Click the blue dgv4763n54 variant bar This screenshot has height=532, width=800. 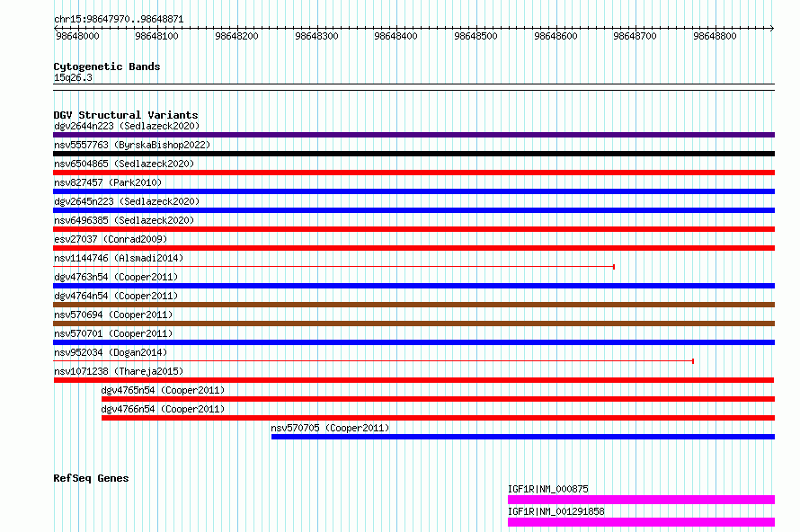tap(413, 286)
